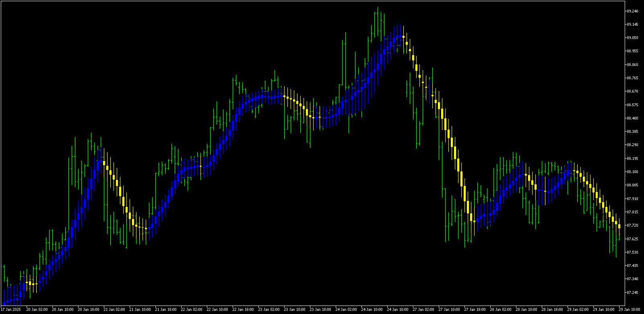Viewport: 644px width, 314px height.
Task: Click the 88.860 price axis label
Action: point(632,65)
